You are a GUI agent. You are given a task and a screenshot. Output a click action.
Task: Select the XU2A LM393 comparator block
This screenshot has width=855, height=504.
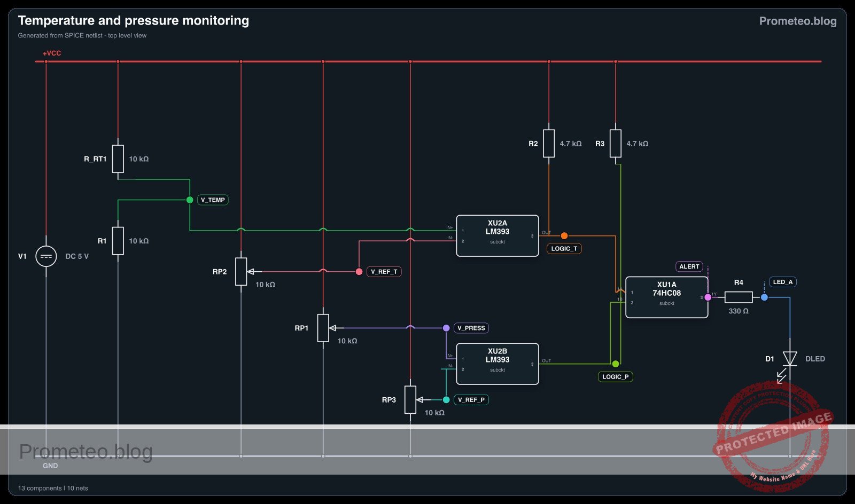pyautogui.click(x=498, y=235)
